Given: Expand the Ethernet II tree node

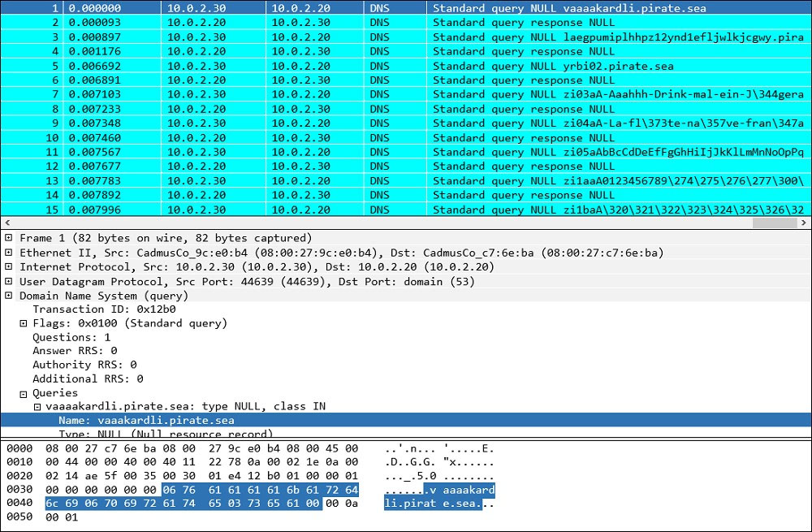Looking at the screenshot, I should coord(9,253).
